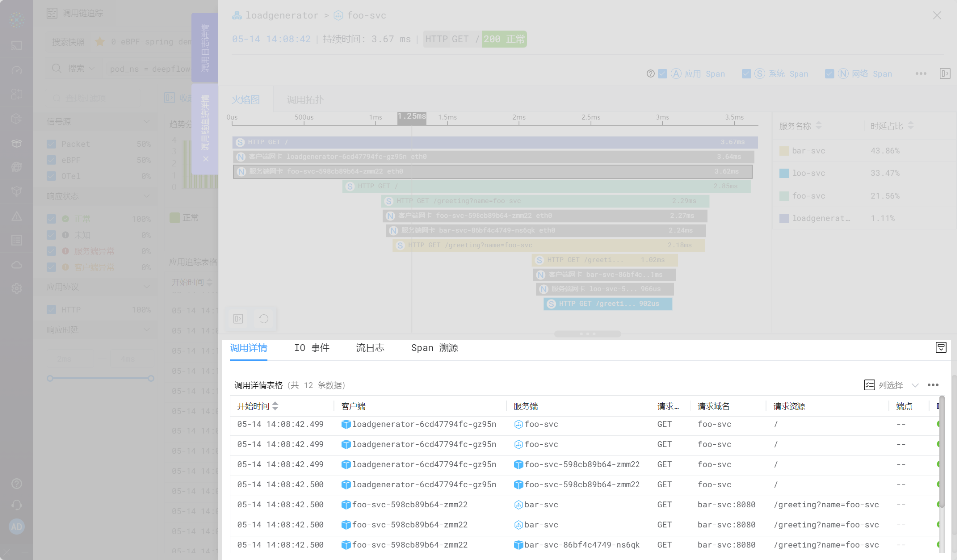The height and width of the screenshot is (560, 957).
Task: Click the column select list icon
Action: 869,385
